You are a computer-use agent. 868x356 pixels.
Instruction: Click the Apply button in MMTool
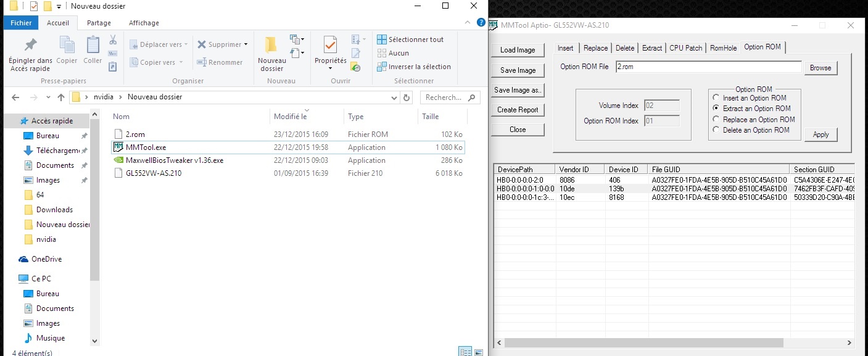point(820,135)
